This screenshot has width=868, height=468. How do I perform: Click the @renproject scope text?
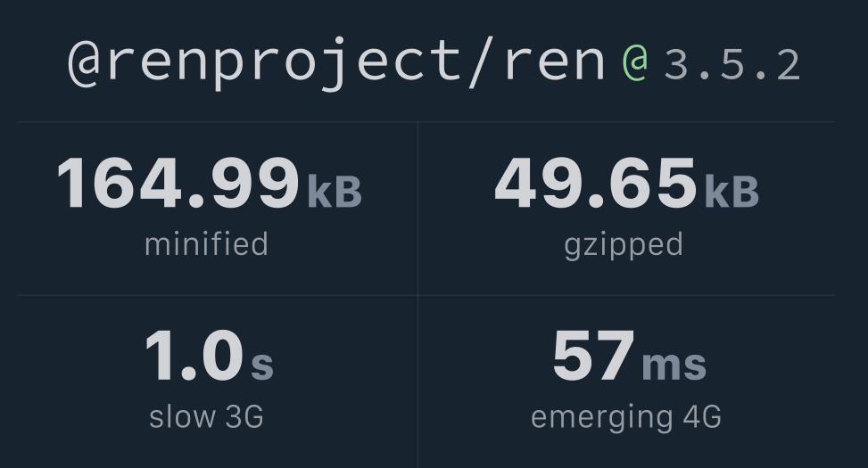[259, 62]
